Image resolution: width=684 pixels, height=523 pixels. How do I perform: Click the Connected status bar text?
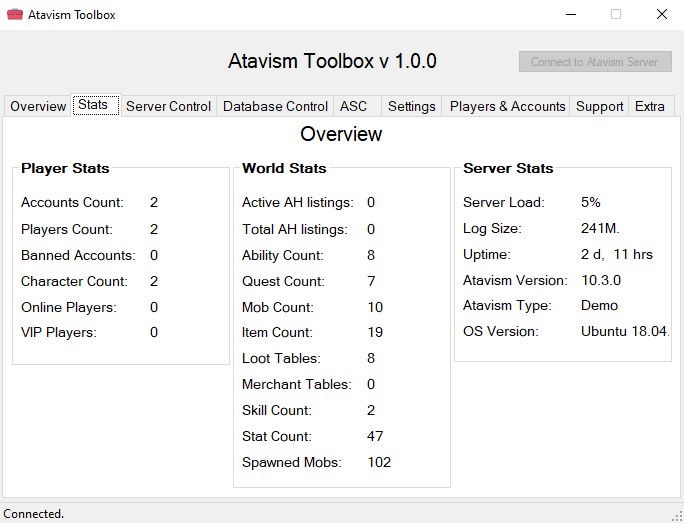pos(34,514)
